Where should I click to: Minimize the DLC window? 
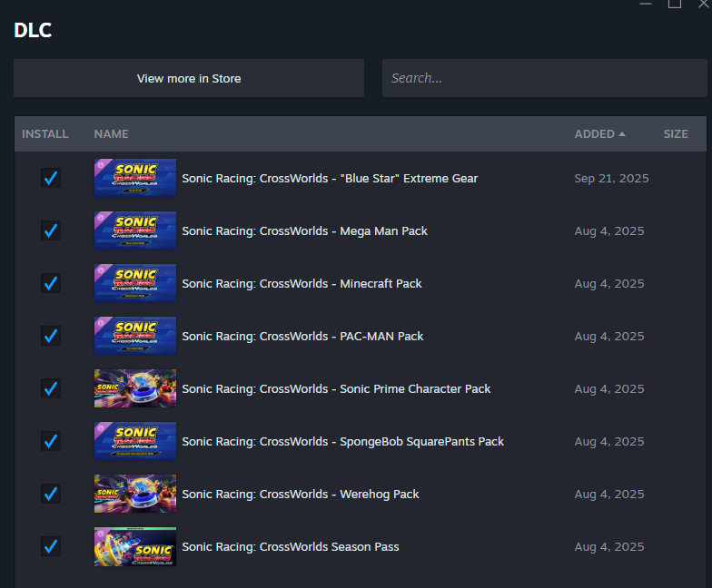coord(646,4)
